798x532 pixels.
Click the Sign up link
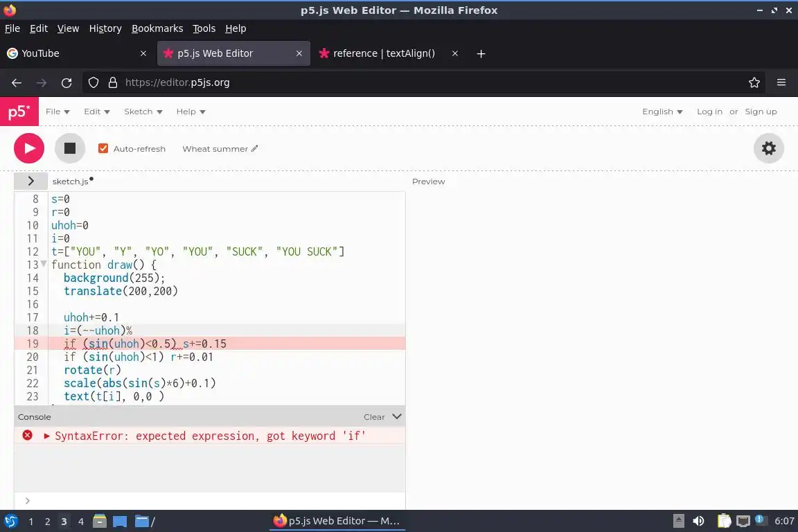(761, 112)
